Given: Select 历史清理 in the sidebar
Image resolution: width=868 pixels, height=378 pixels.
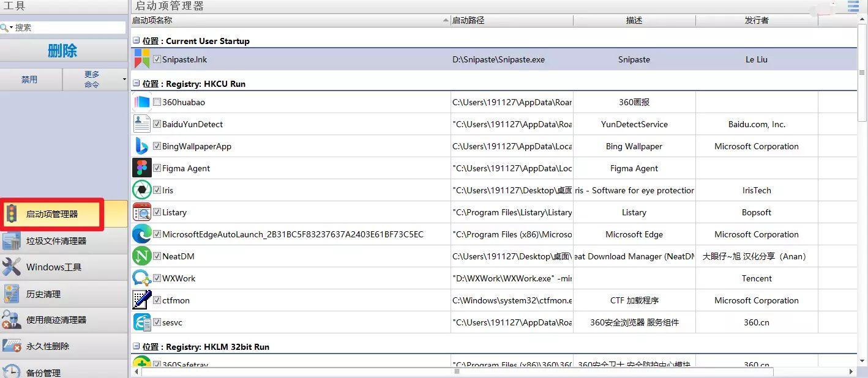Looking at the screenshot, I should click(64, 294).
